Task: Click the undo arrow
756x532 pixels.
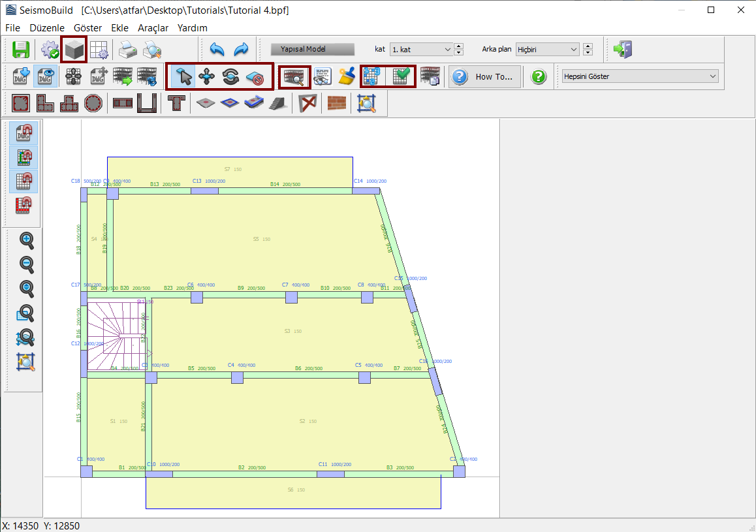Action: (x=217, y=50)
